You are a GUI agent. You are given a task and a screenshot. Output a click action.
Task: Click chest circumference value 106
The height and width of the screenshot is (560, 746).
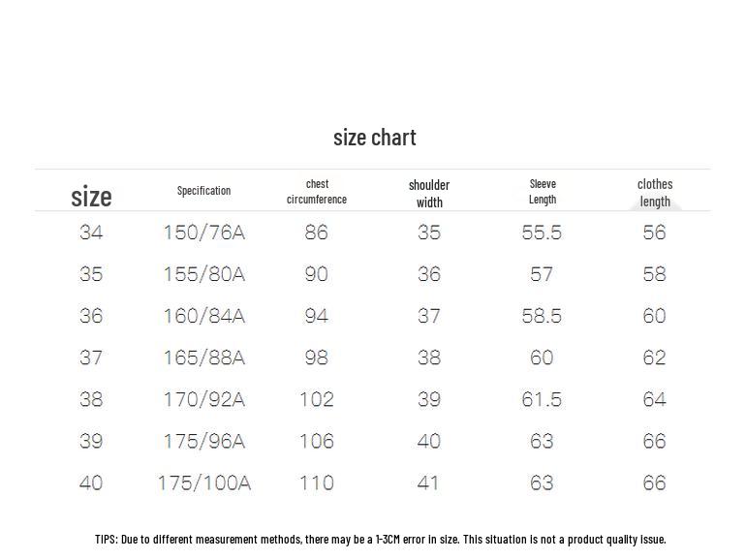(x=317, y=442)
